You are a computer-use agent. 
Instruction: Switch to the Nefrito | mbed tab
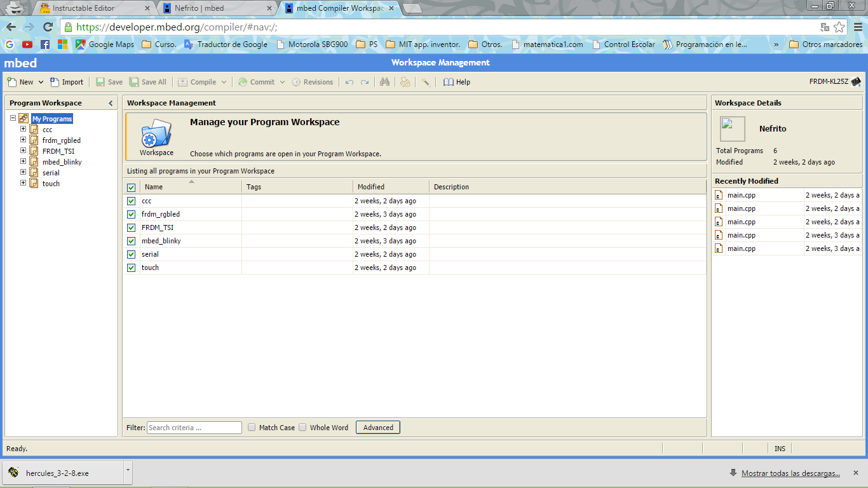216,8
